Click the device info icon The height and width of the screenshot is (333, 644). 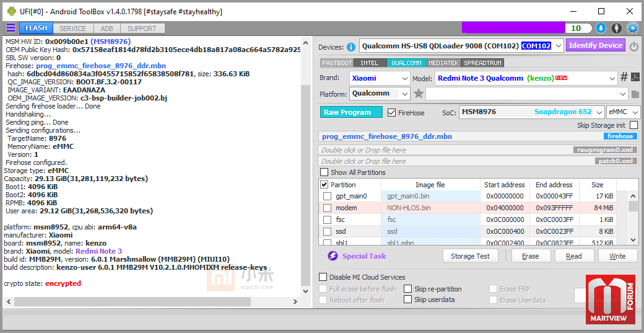point(350,47)
